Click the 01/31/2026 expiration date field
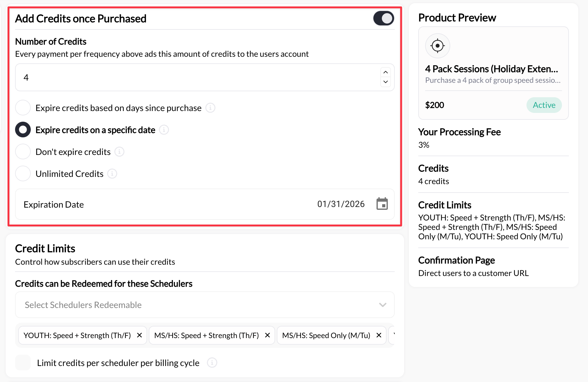588x382 pixels. click(x=341, y=204)
